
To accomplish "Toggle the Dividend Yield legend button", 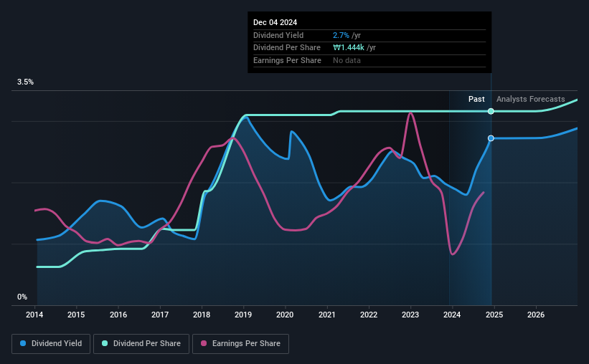I will click(x=51, y=344).
